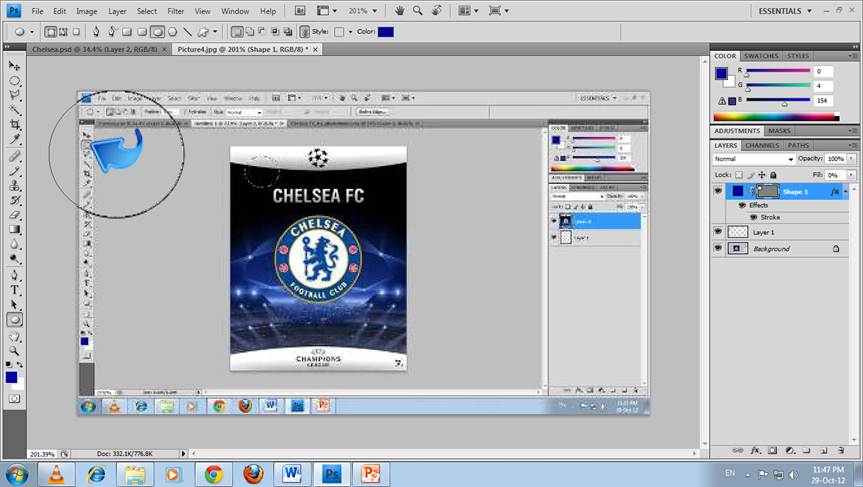Image resolution: width=863 pixels, height=487 pixels.
Task: Switch to the Paths tab
Action: (x=798, y=145)
